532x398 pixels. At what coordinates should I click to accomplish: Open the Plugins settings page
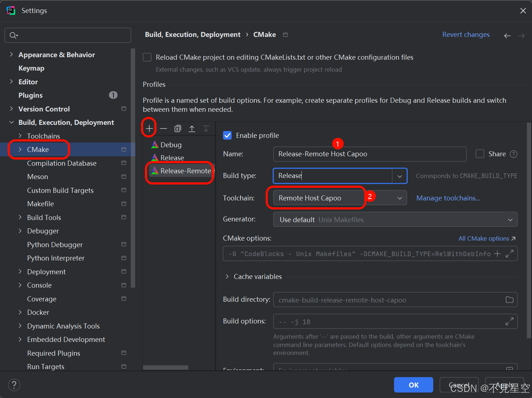(x=30, y=95)
